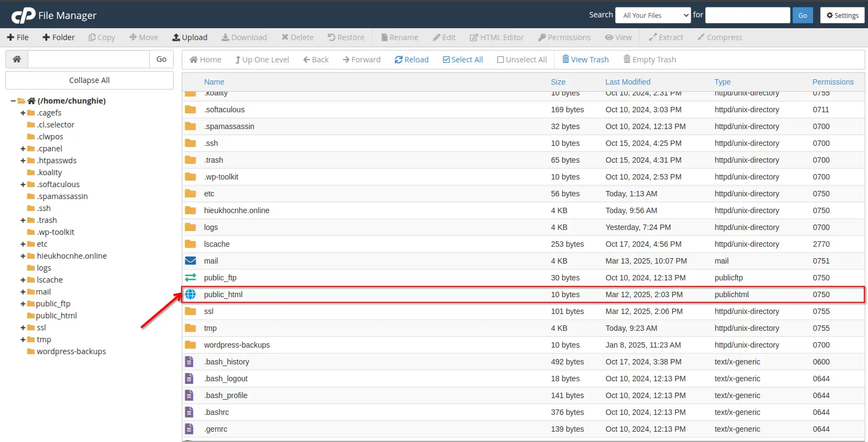The width and height of the screenshot is (868, 442).
Task: Create a new folder with + Folder
Action: pos(59,37)
